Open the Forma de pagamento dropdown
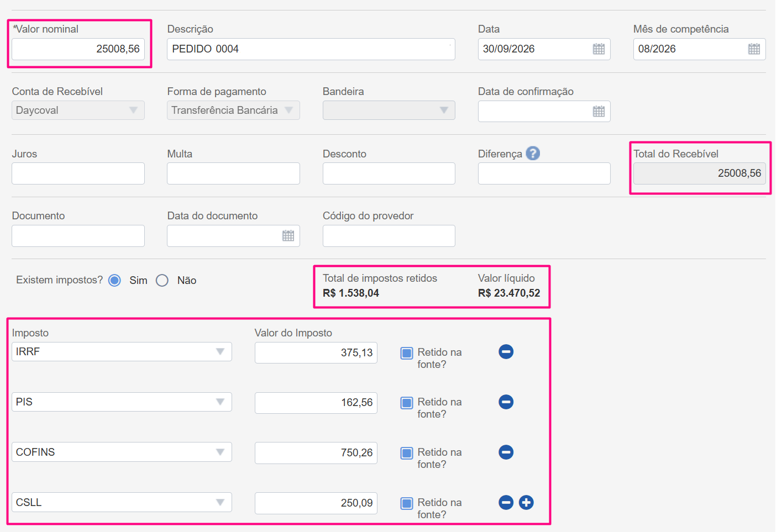 [233, 110]
